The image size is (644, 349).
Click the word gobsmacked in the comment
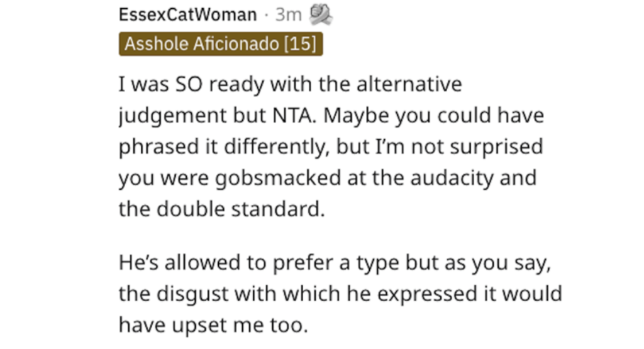pos(278,178)
